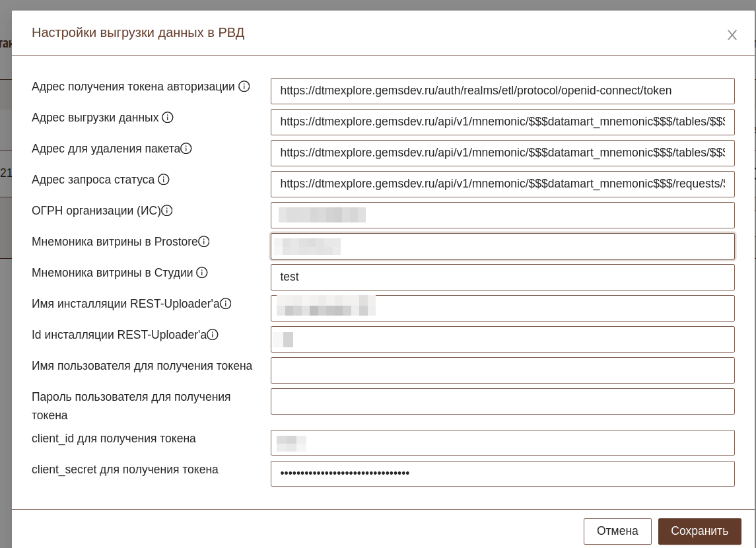The height and width of the screenshot is (548, 756).
Task: Focus the token authorization address field
Action: tap(502, 91)
